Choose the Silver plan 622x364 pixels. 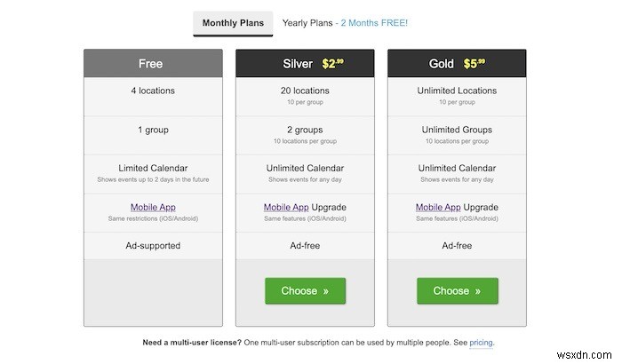point(305,291)
